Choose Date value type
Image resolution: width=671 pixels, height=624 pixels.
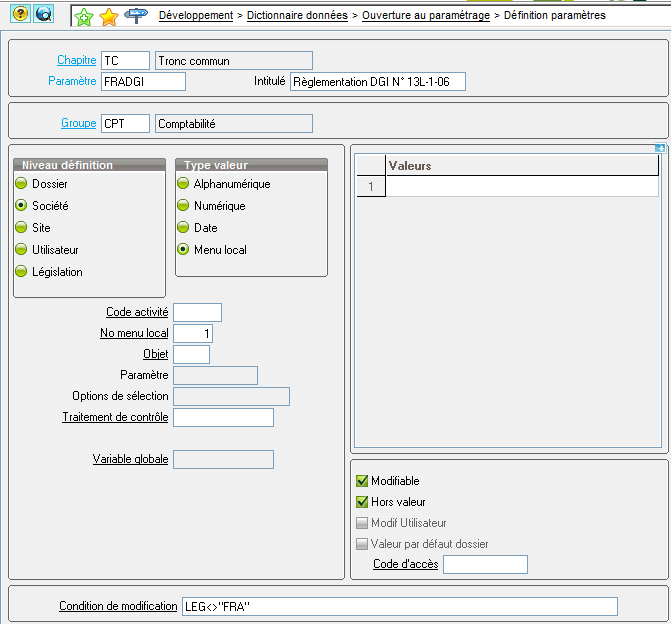(x=183, y=227)
